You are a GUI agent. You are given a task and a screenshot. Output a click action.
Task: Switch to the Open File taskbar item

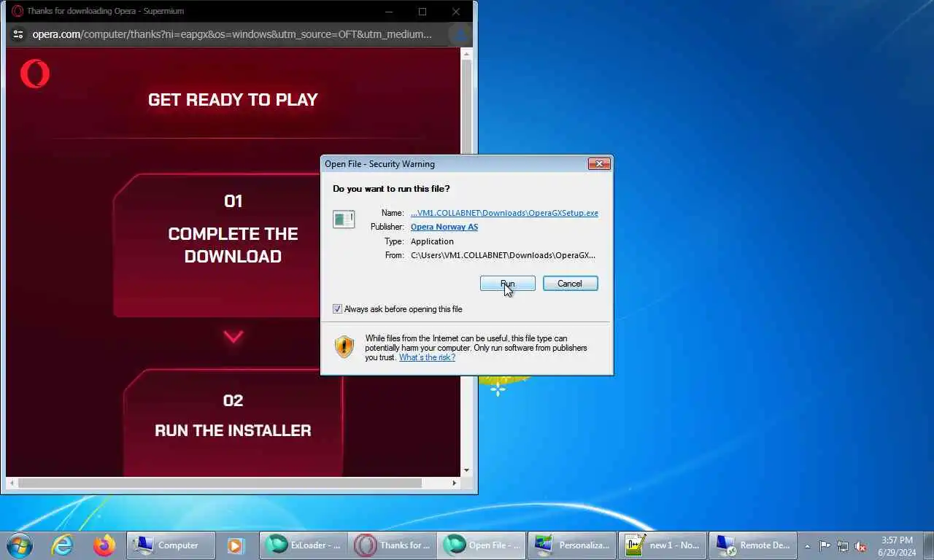[482, 545]
